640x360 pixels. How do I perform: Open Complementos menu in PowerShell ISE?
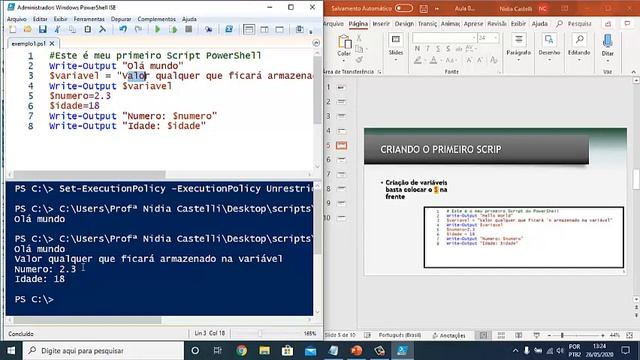pyautogui.click(x=157, y=19)
